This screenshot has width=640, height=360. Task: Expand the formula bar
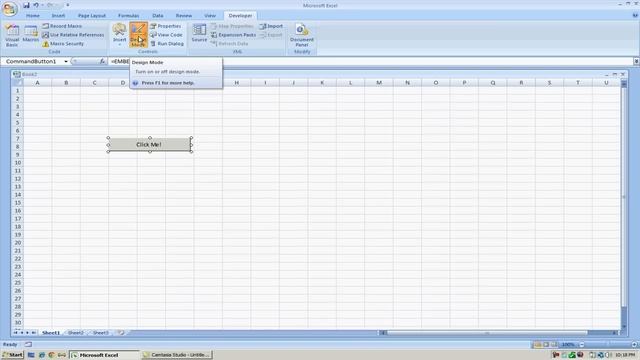(636, 61)
